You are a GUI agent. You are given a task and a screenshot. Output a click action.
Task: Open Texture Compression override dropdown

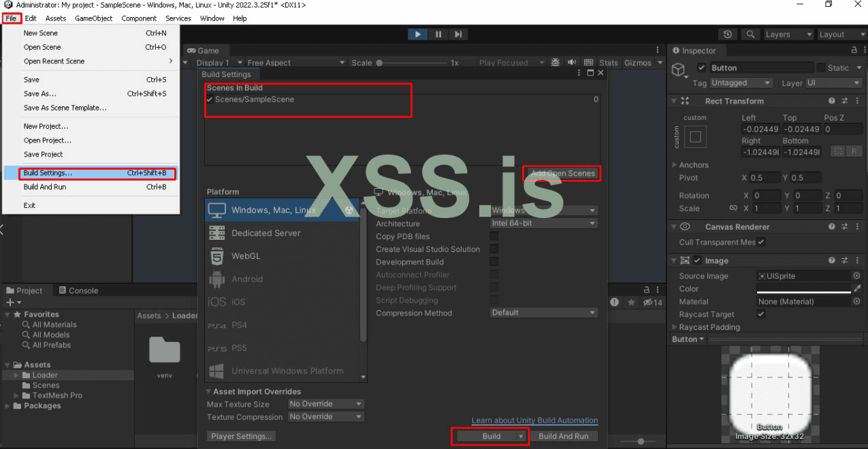326,417
